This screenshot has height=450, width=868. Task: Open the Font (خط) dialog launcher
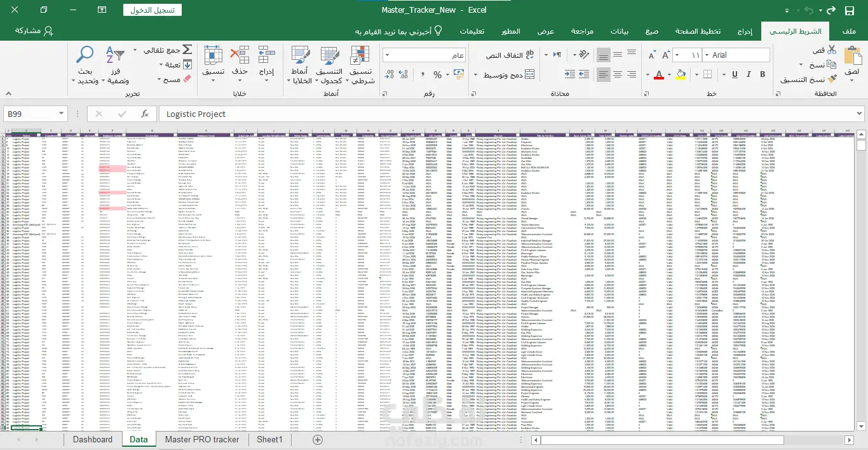pyautogui.click(x=646, y=94)
